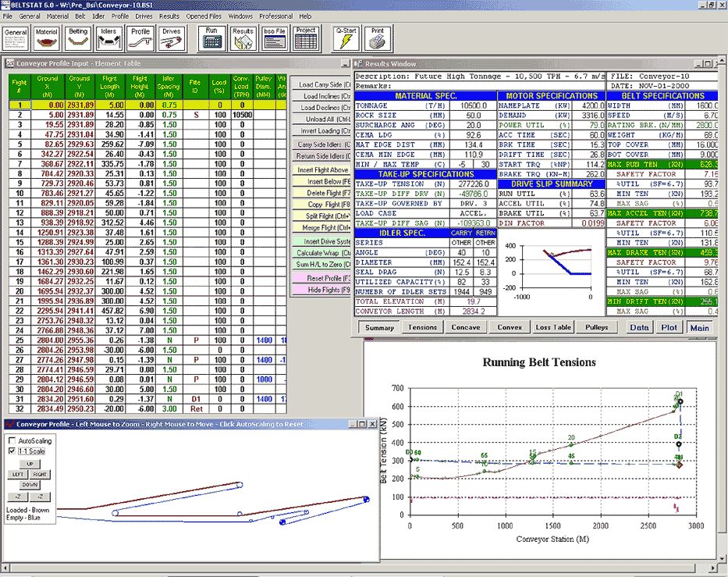Open the Professional menu

tap(275, 16)
